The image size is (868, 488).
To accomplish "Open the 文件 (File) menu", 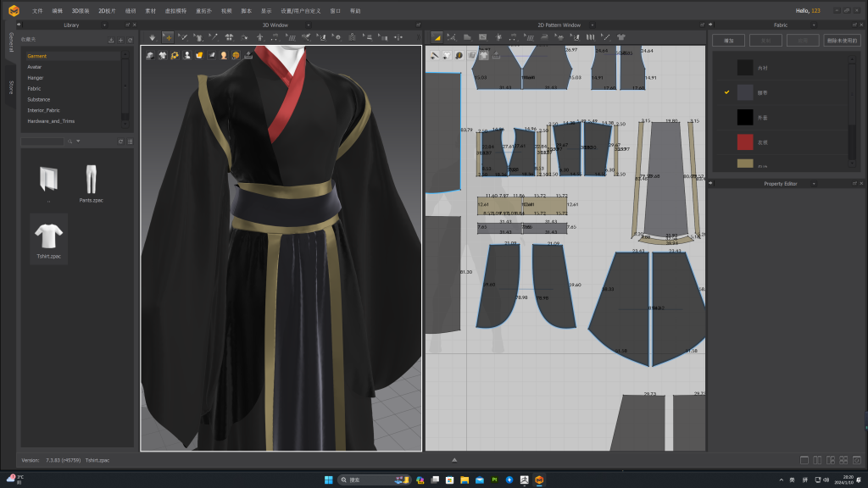I will (37, 10).
